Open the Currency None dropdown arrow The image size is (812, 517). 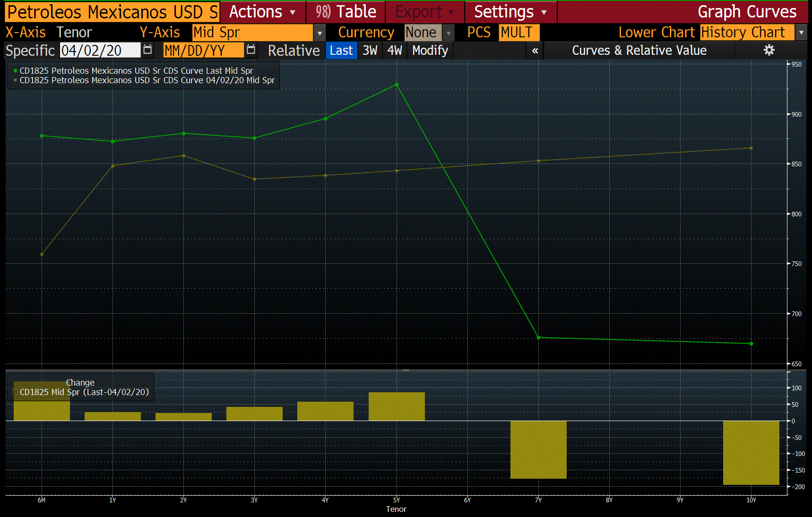[x=449, y=33]
